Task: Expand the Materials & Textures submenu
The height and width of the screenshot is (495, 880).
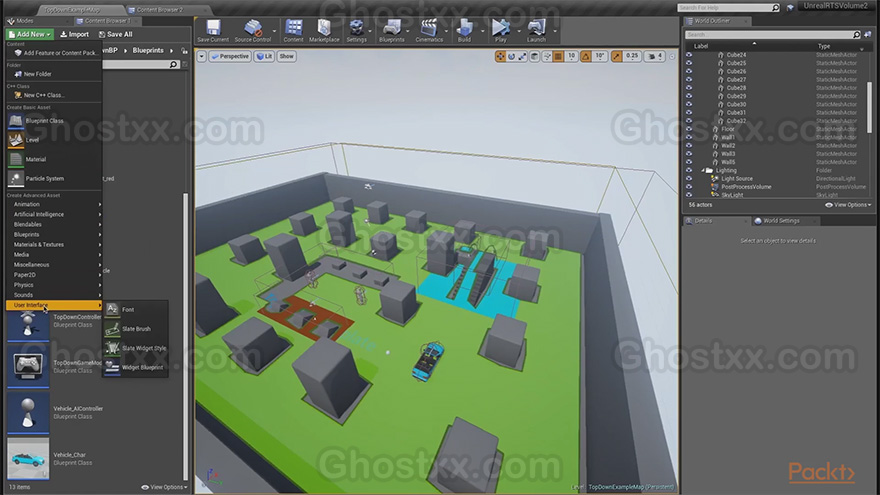Action: [x=54, y=245]
